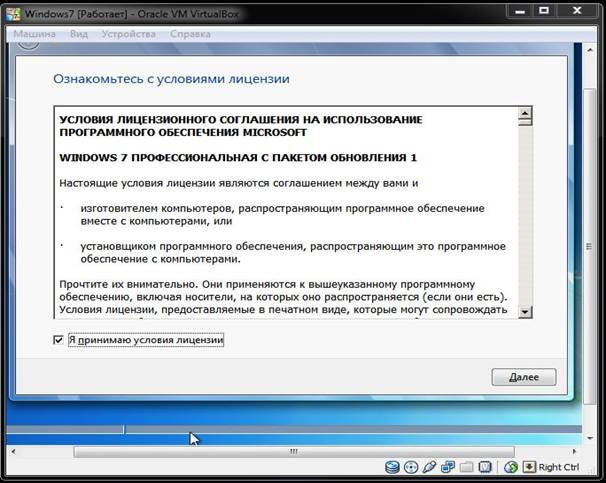The image size is (606, 483).
Task: Click the VM window vertical scrollbar thumb
Action: [589, 247]
